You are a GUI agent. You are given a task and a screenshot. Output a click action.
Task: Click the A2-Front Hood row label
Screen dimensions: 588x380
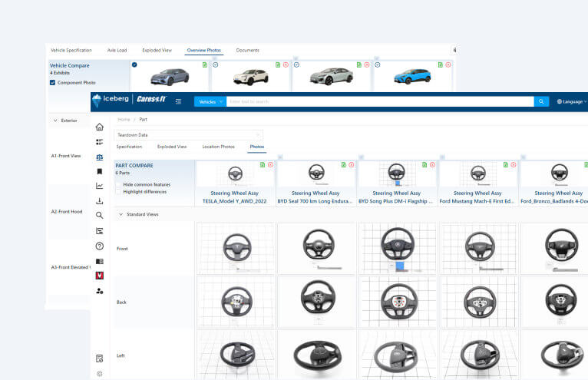(x=67, y=212)
